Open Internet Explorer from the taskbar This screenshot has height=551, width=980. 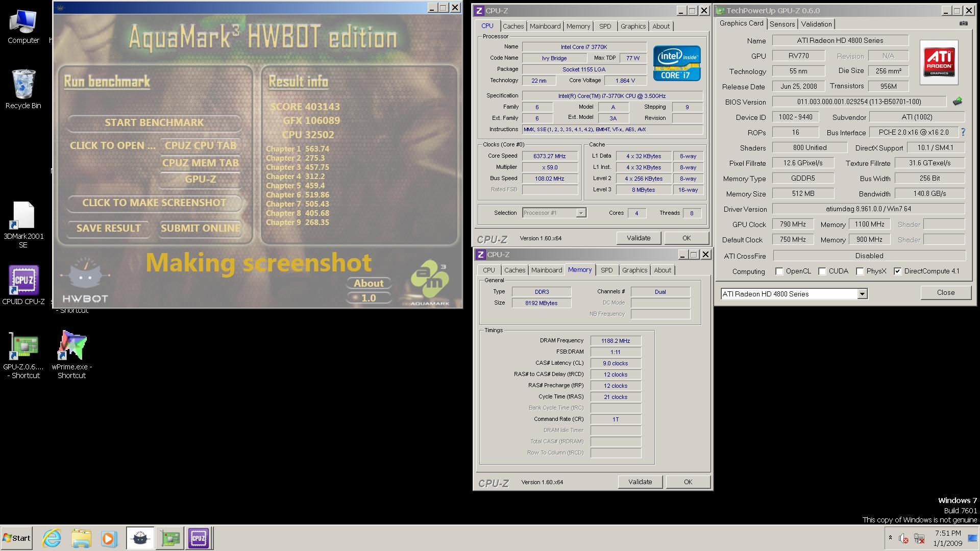point(52,538)
